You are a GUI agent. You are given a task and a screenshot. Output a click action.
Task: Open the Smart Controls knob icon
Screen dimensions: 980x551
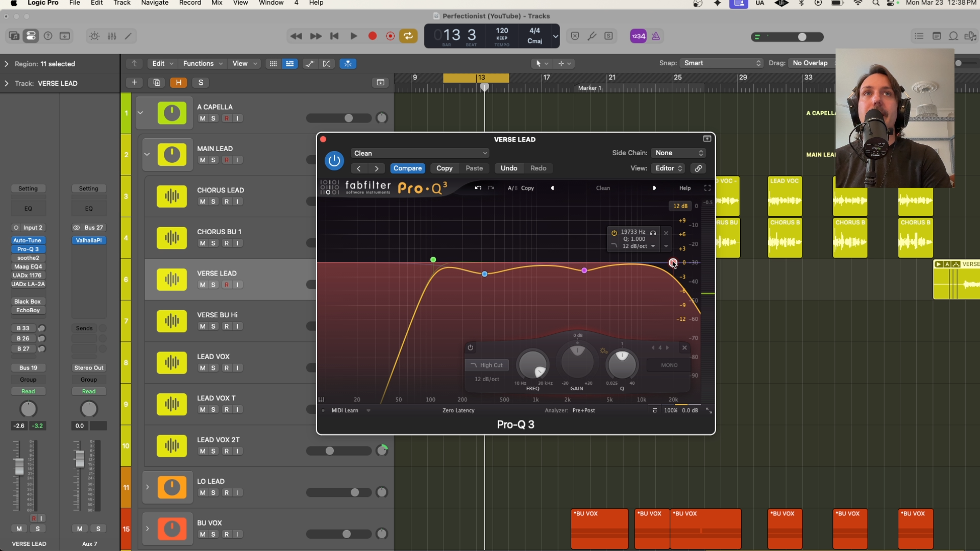94,36
